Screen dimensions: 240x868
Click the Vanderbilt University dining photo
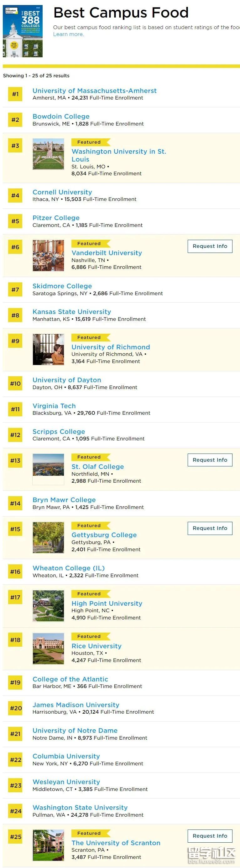48,255
